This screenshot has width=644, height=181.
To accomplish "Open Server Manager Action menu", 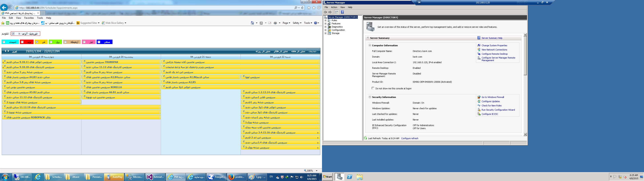I will 334,7.
